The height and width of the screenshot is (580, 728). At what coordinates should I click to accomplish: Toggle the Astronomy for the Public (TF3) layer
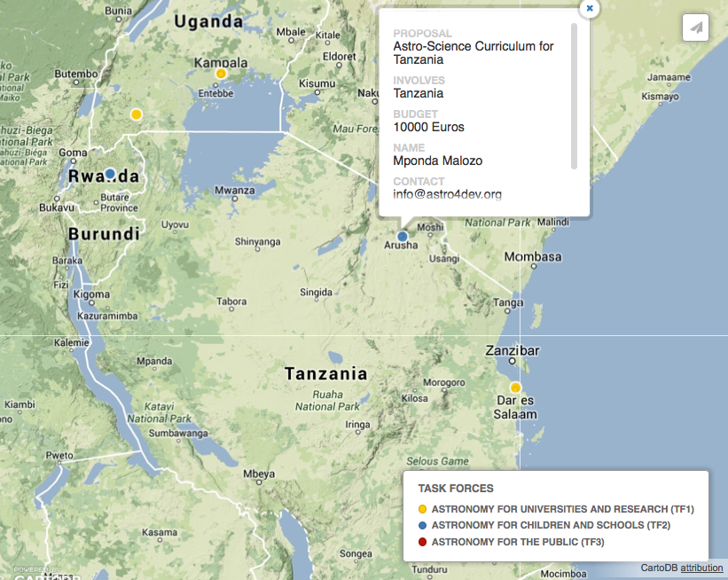coord(520,540)
